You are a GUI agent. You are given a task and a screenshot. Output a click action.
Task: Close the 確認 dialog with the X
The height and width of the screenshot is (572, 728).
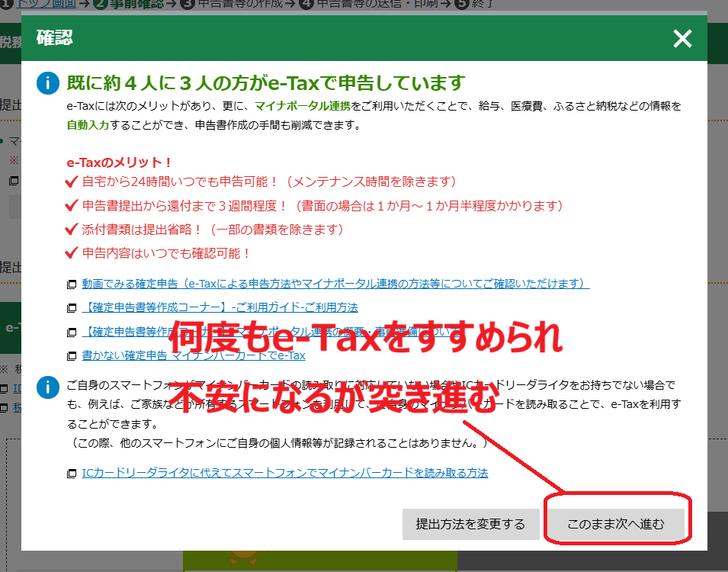click(682, 39)
